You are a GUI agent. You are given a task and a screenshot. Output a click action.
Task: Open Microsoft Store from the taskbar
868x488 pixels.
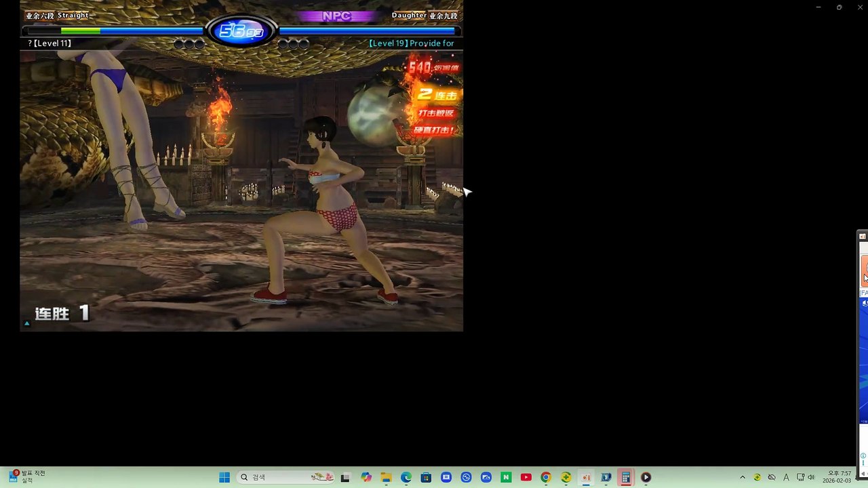point(426,477)
